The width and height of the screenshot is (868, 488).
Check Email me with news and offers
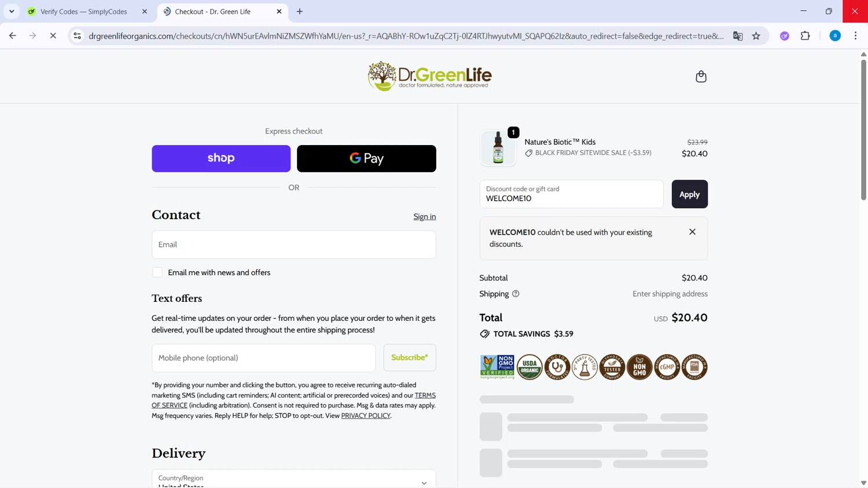pyautogui.click(x=157, y=272)
